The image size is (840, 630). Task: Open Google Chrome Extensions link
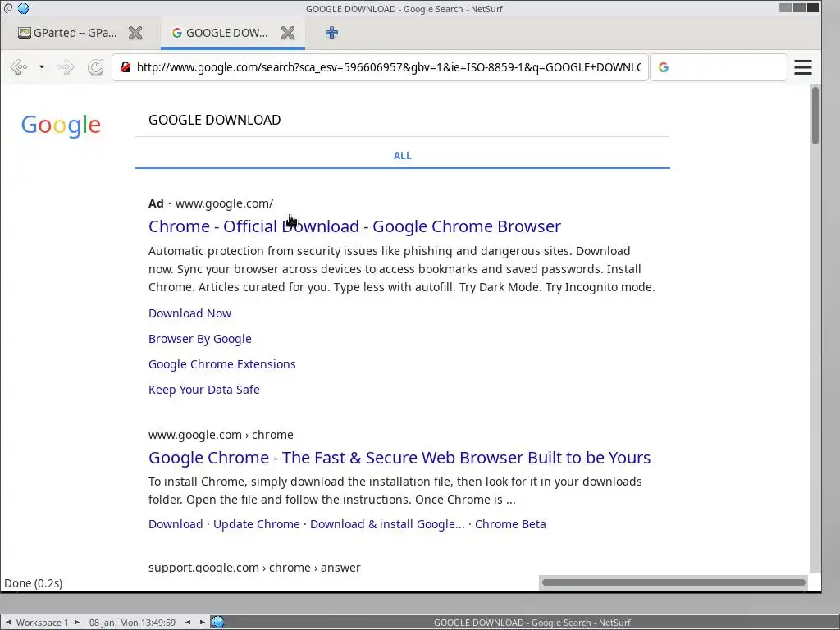click(x=221, y=363)
